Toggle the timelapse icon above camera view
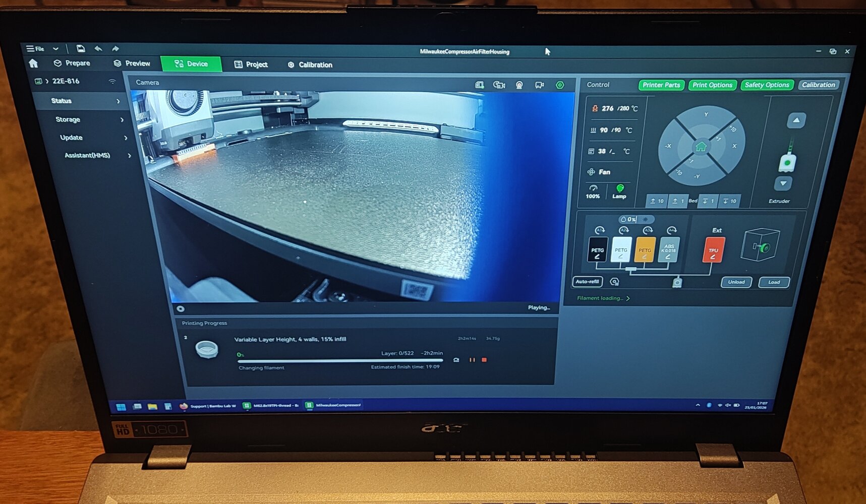 (499, 85)
